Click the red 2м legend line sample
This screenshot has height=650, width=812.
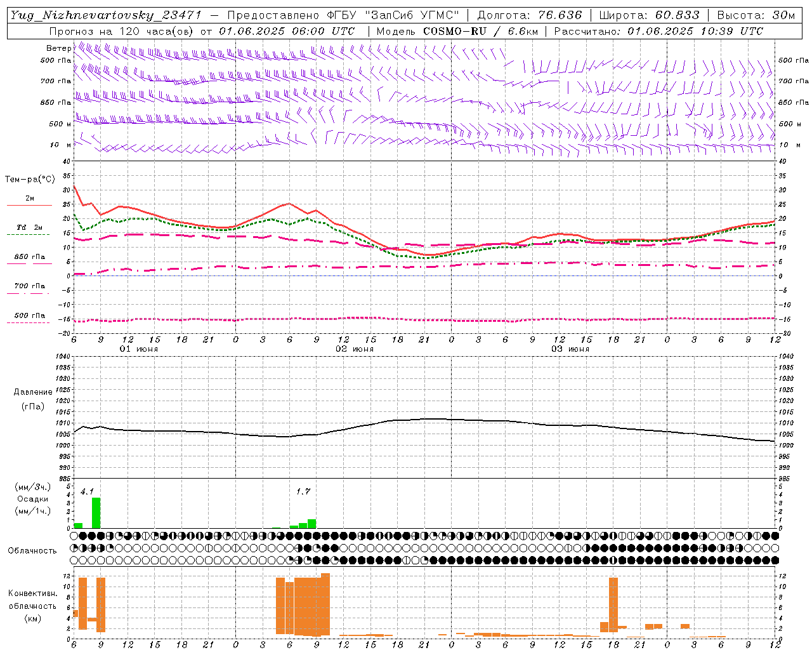pos(29,205)
